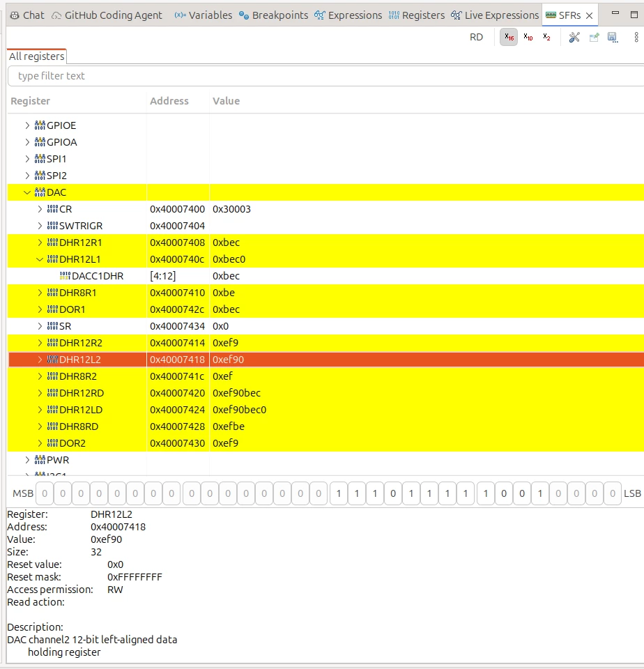
Task: Expand the DHR12R1 register
Action: (40, 243)
